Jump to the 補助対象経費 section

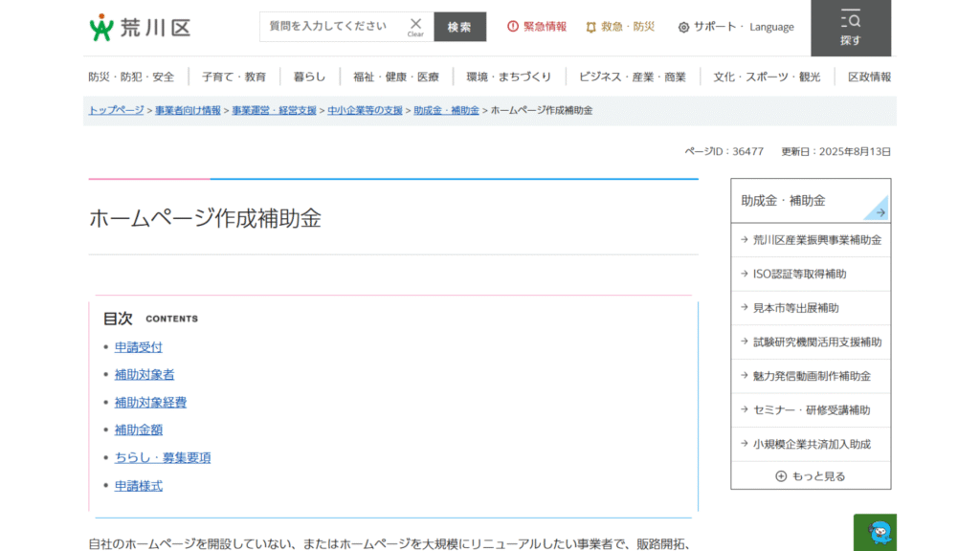(150, 403)
